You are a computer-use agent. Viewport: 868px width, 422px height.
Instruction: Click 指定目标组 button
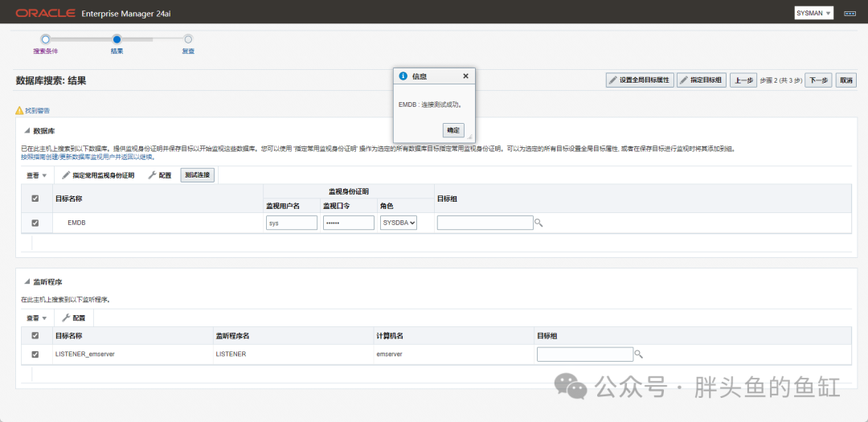coord(702,80)
